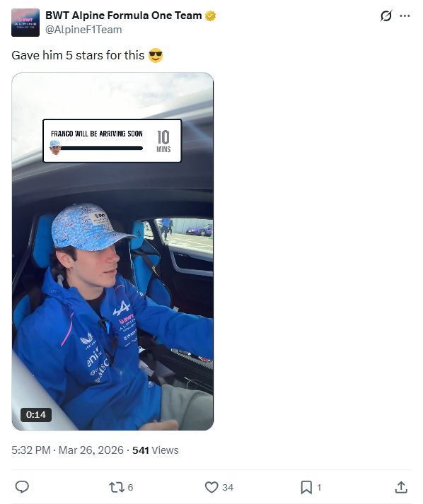
Task: Open the three-dot more options menu
Action: 405,16
